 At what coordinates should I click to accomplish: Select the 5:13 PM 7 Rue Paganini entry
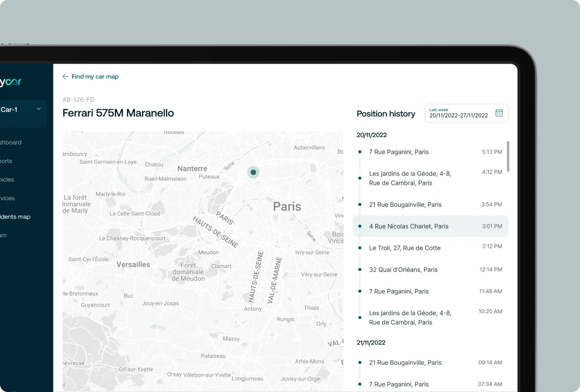tap(430, 152)
